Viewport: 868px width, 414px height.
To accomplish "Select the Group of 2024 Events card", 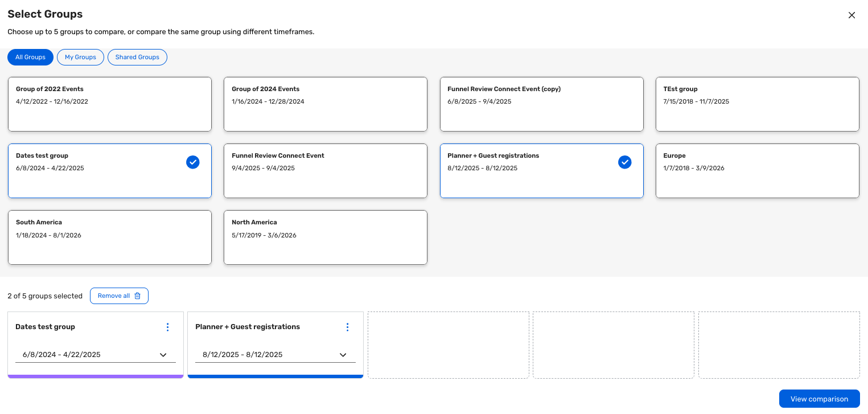I will coord(325,104).
